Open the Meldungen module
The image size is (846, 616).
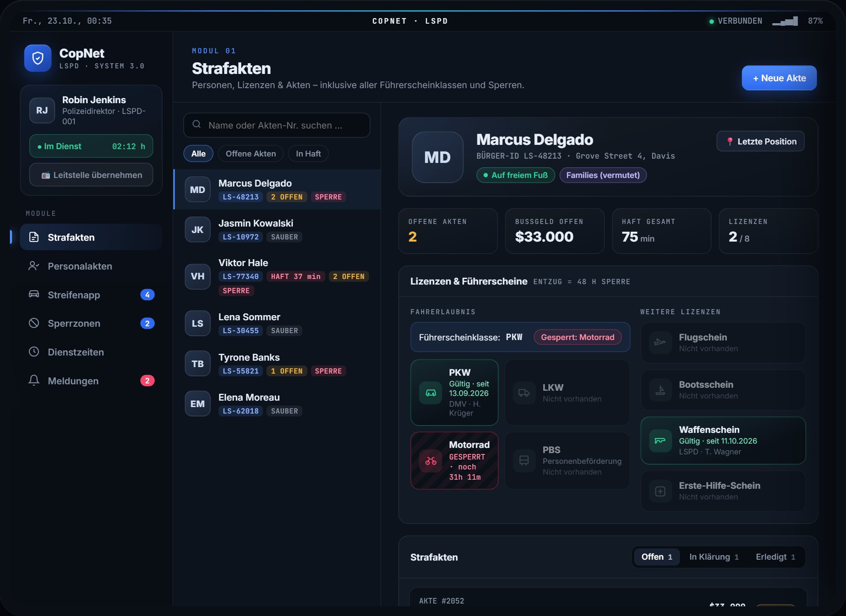91,380
